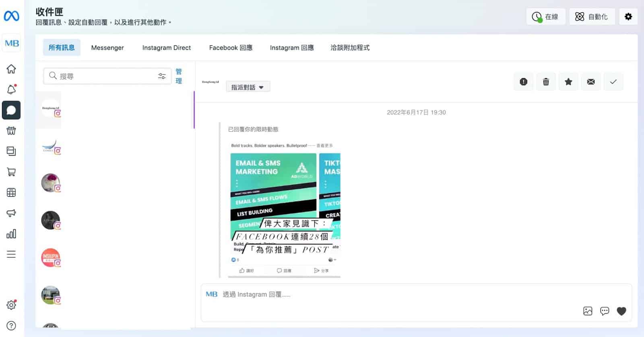Switch to Instagram 回應 tab

(x=292, y=47)
